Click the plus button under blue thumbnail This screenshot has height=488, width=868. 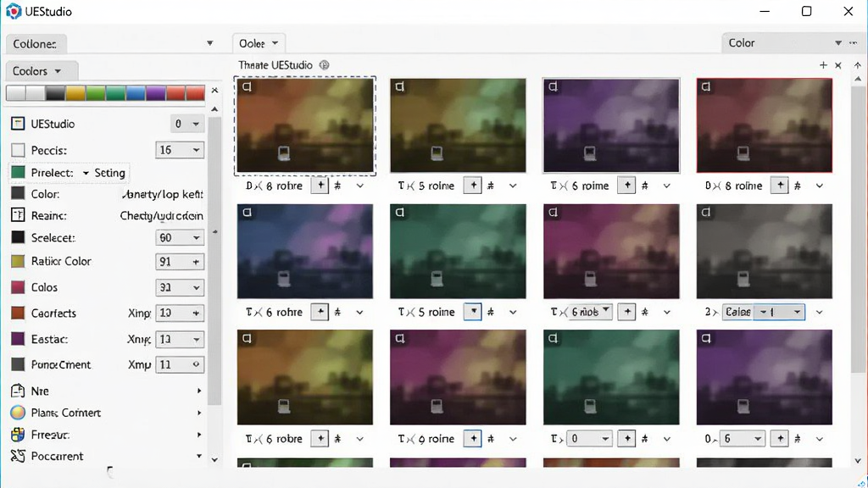[x=320, y=312]
